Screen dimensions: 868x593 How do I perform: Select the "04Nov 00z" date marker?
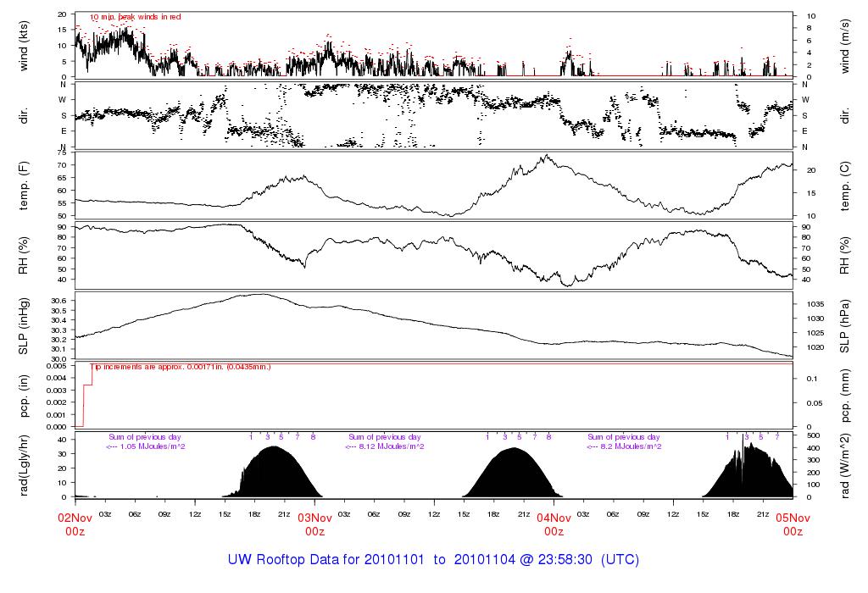[x=554, y=525]
